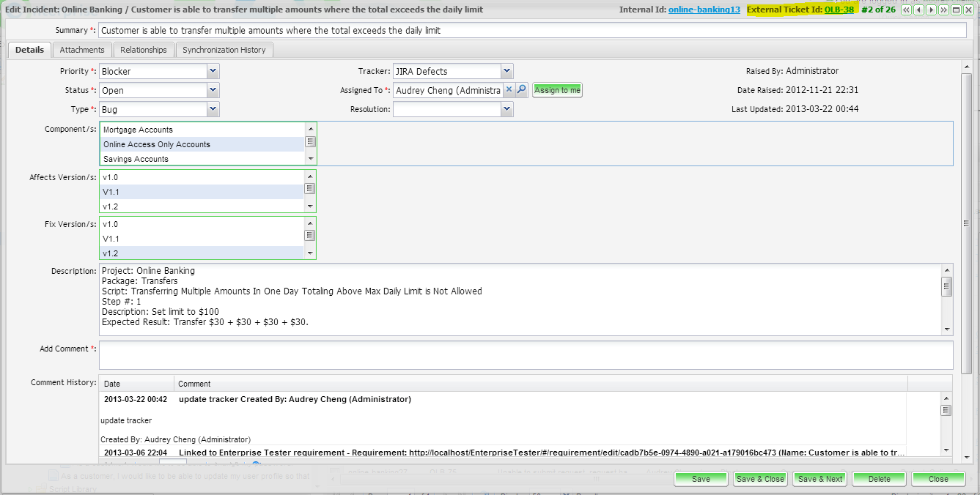The image size is (980, 495).
Task: Click the Add Comment text field
Action: pos(526,355)
